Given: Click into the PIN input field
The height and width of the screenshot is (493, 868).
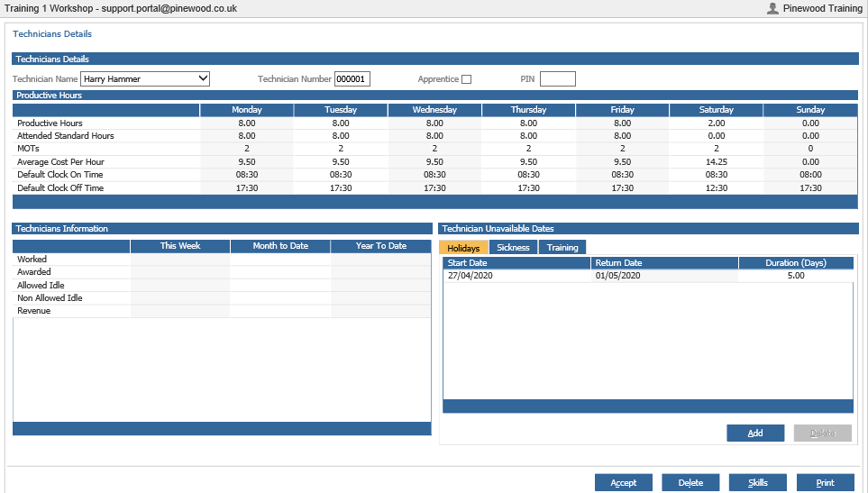Looking at the screenshot, I should [x=557, y=79].
